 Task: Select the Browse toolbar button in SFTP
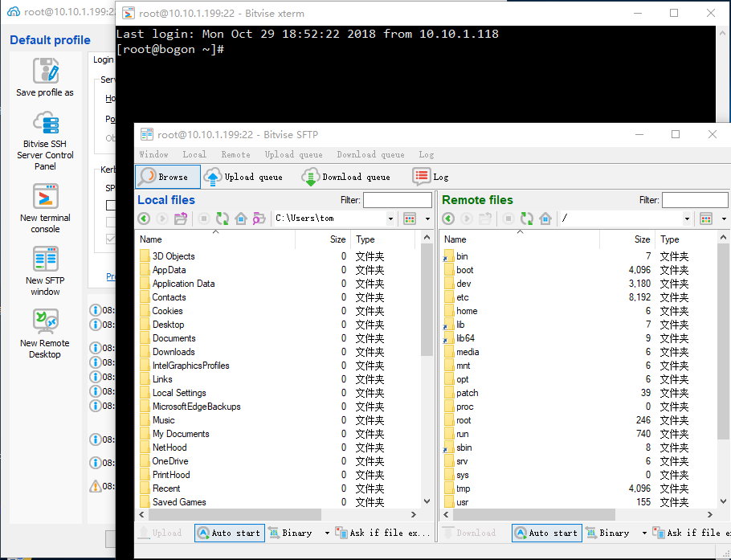[x=168, y=177]
